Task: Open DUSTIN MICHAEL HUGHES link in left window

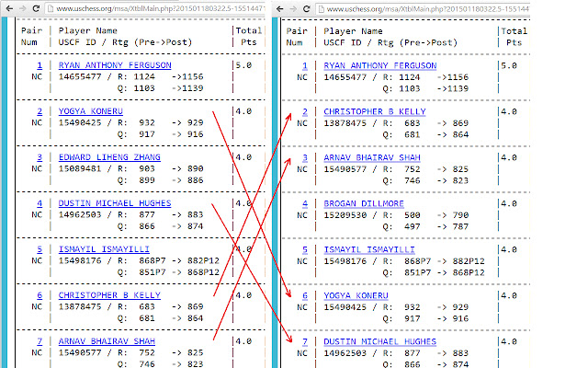Action: 115,203
